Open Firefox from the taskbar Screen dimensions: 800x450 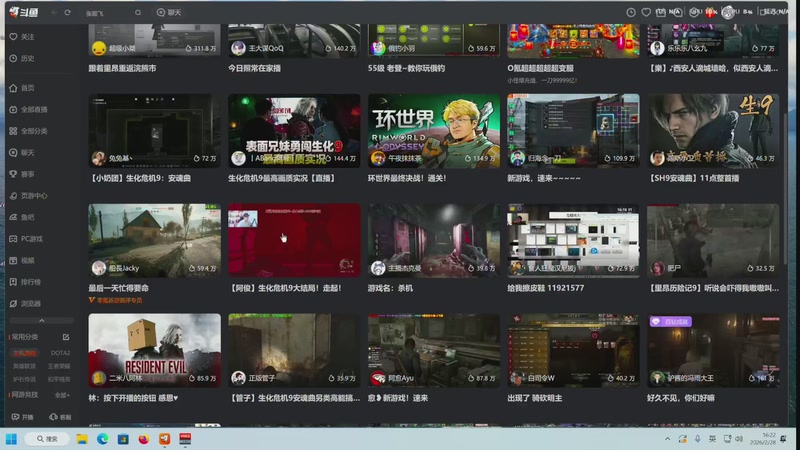point(144,439)
